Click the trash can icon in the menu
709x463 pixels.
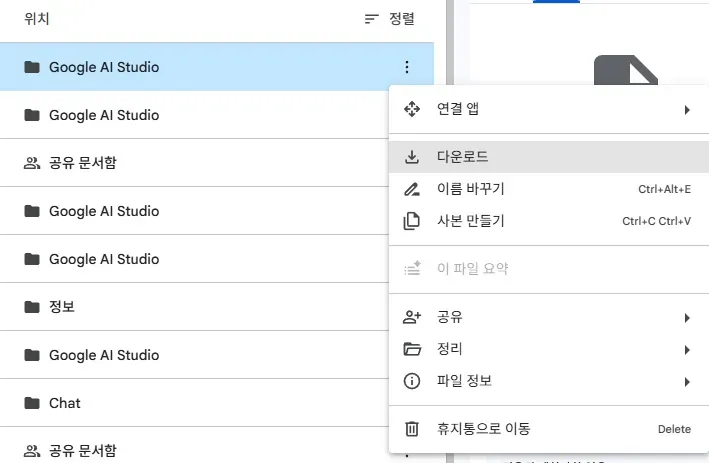411,429
